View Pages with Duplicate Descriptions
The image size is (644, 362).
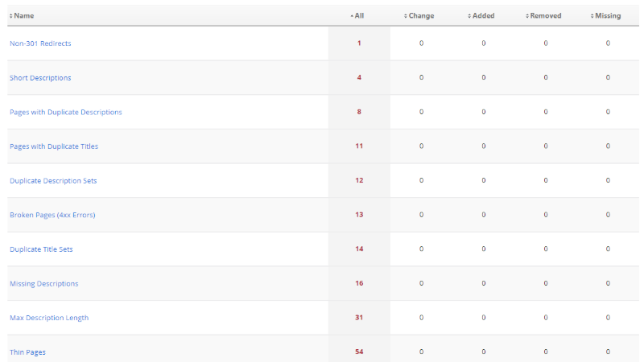point(66,112)
